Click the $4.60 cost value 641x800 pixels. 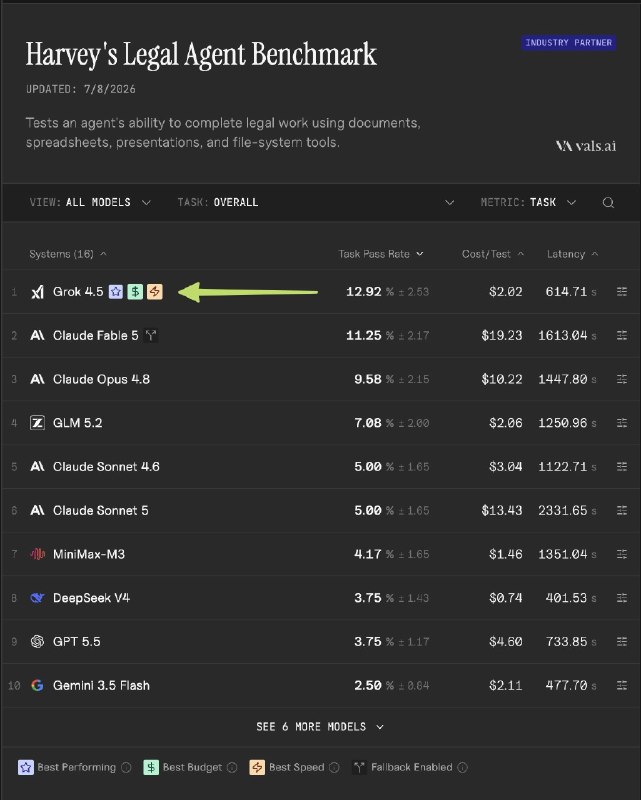click(x=506, y=641)
